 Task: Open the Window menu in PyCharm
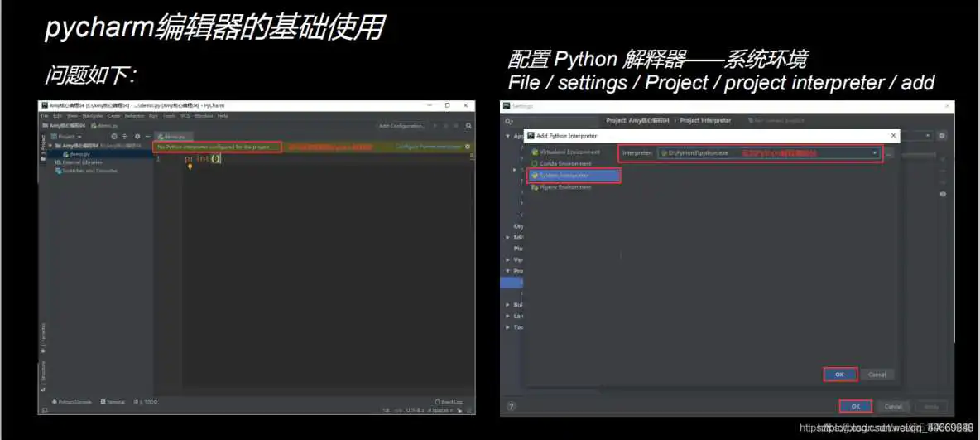[204, 116]
